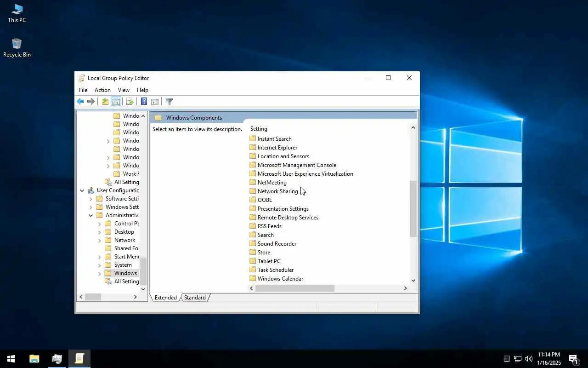Click the tree pane horizontal scroll right arrow
Screen dimensions: 588x368
point(135,297)
